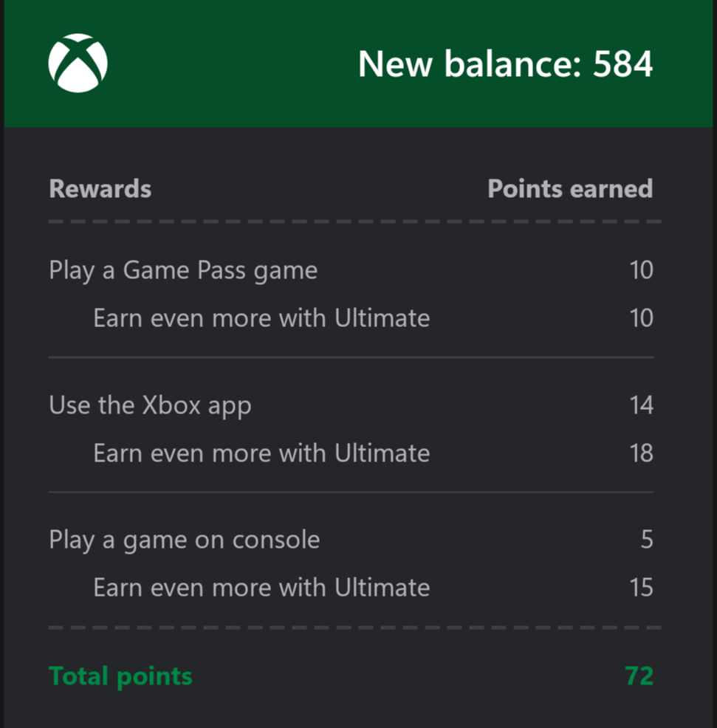Click the 15 points Ultimate bonus value
The height and width of the screenshot is (728, 717).
641,587
